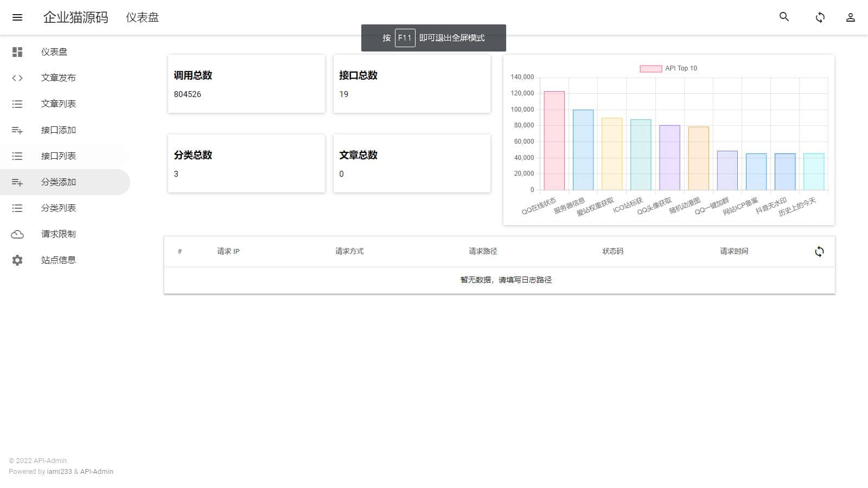
Task: Click the 文章发布 code brackets icon
Action: 17,78
